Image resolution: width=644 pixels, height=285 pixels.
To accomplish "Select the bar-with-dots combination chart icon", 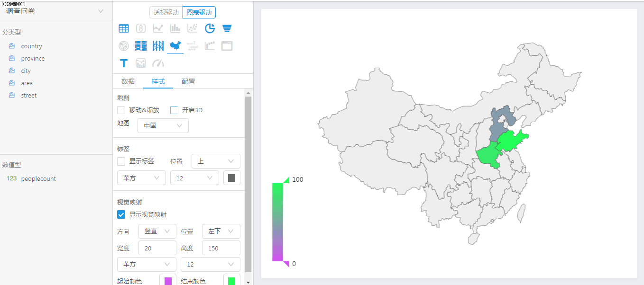I will [210, 46].
